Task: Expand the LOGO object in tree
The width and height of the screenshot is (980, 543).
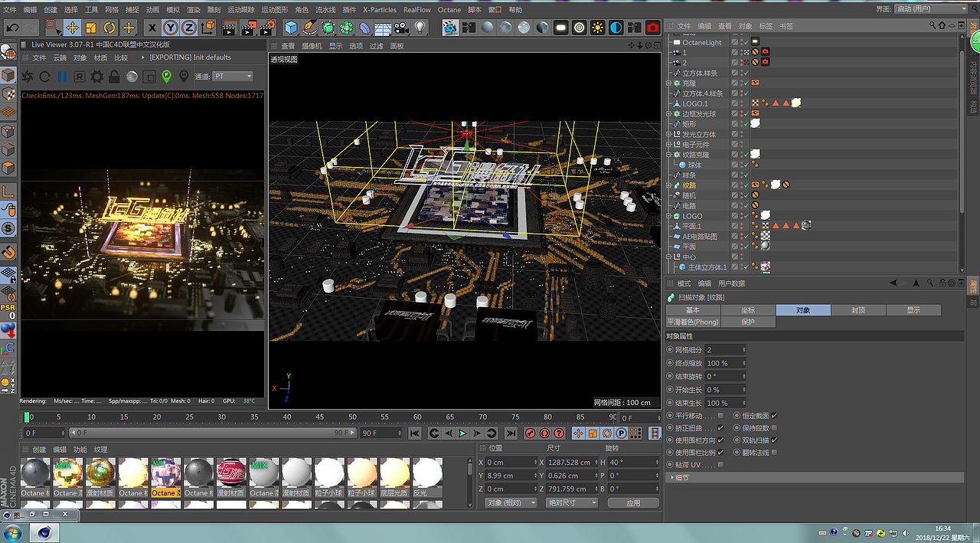Action: tap(669, 216)
